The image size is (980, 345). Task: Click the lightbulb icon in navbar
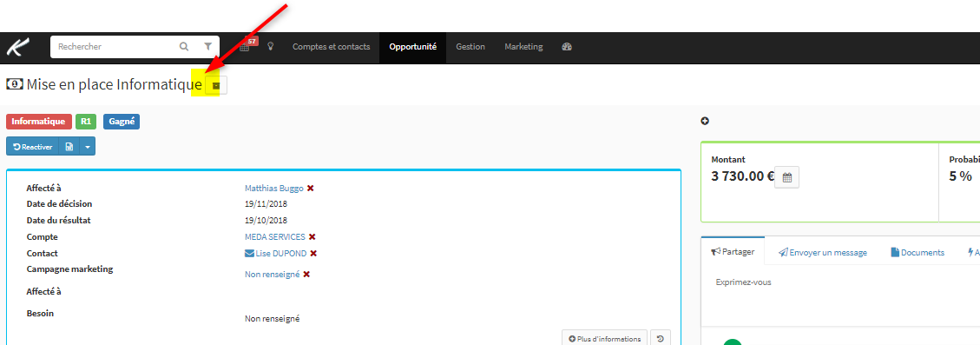(x=271, y=46)
